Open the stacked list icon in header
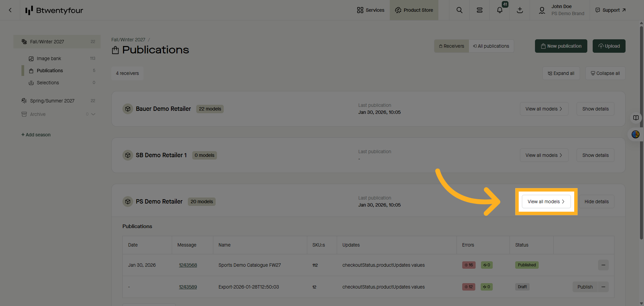644x306 pixels. [x=479, y=10]
